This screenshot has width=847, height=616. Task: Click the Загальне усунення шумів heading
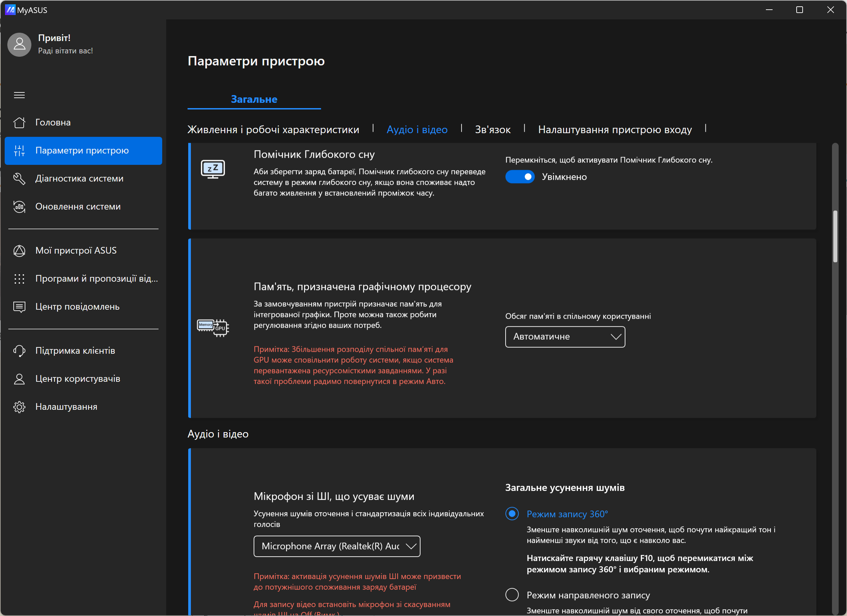click(x=565, y=488)
